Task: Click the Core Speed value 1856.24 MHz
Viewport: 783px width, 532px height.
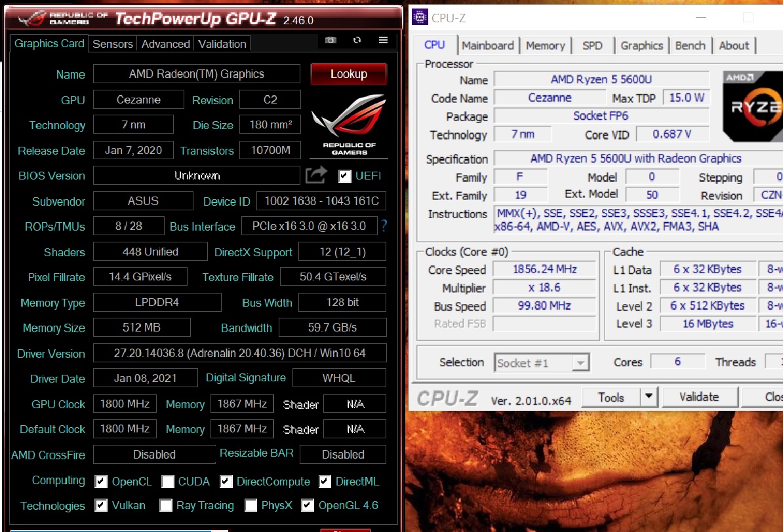Action: click(545, 269)
